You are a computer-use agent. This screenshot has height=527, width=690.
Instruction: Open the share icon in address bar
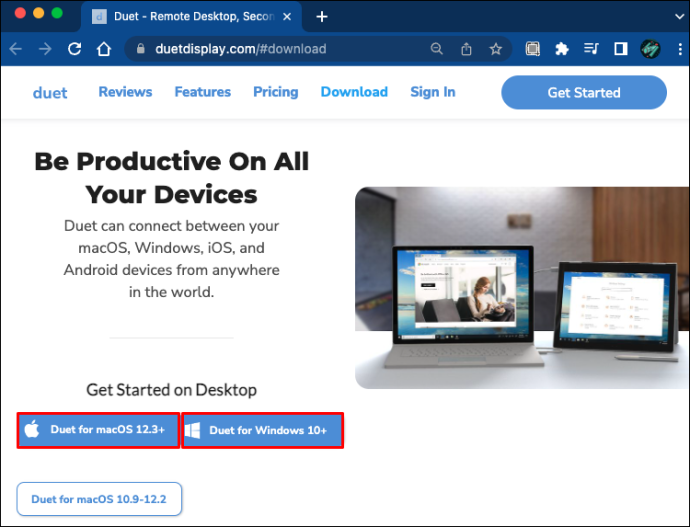pyautogui.click(x=466, y=49)
